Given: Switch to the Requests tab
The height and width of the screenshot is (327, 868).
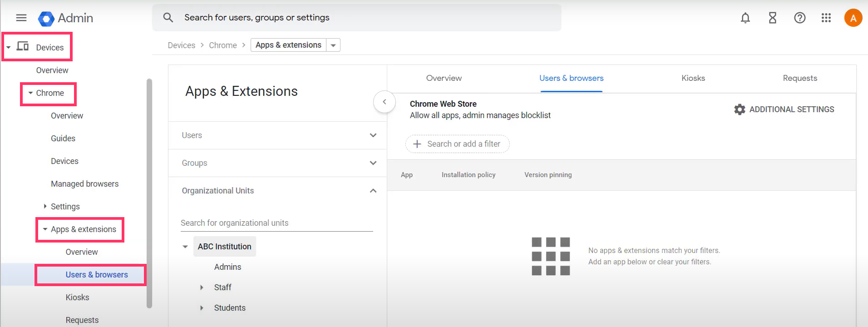Looking at the screenshot, I should point(799,78).
